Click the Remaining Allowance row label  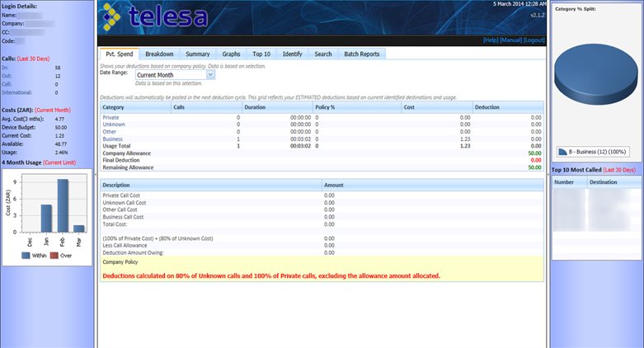128,167
